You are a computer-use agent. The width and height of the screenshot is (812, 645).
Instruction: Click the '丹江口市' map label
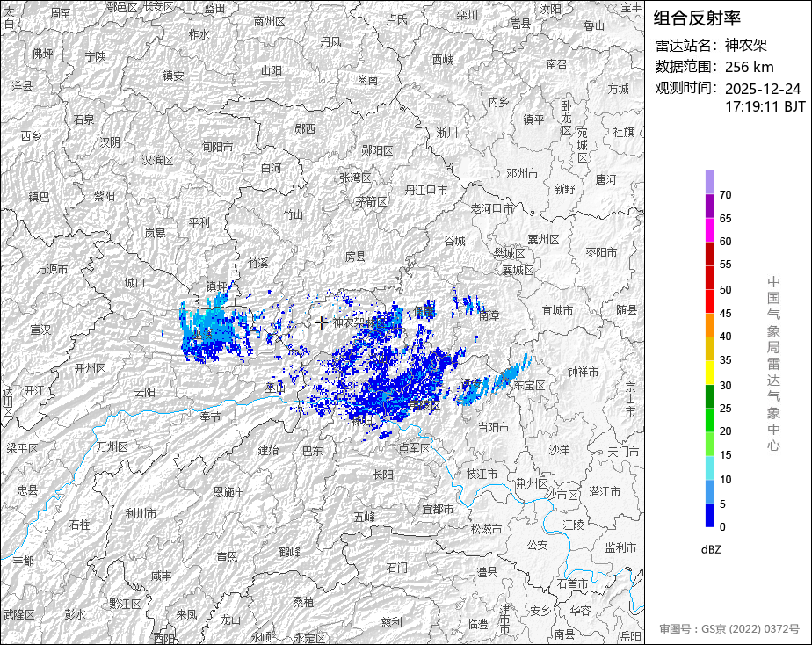point(425,190)
